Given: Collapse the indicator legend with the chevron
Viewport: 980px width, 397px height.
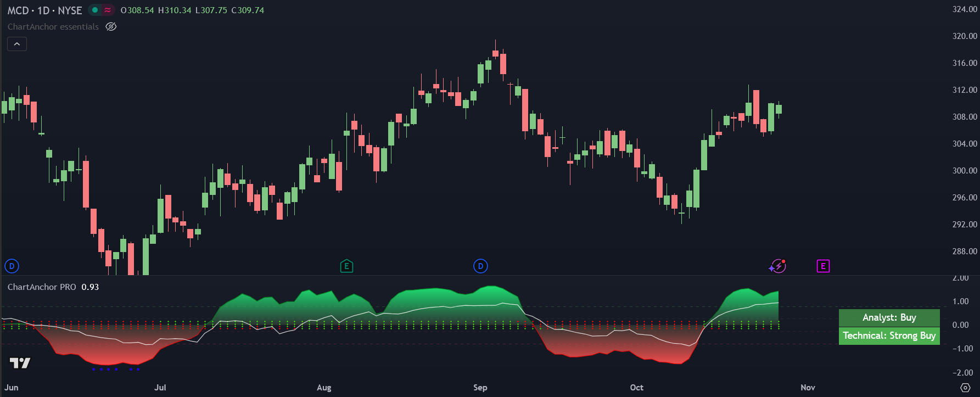Looking at the screenshot, I should pyautogui.click(x=17, y=44).
